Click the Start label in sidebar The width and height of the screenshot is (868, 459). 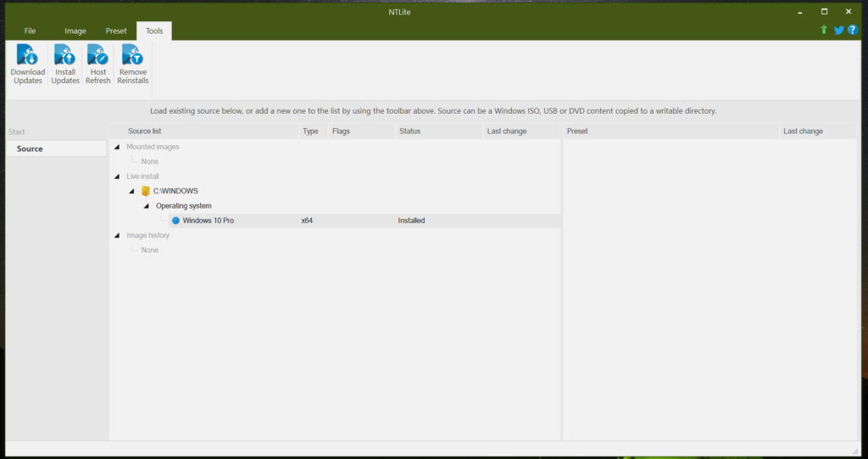pyautogui.click(x=17, y=132)
